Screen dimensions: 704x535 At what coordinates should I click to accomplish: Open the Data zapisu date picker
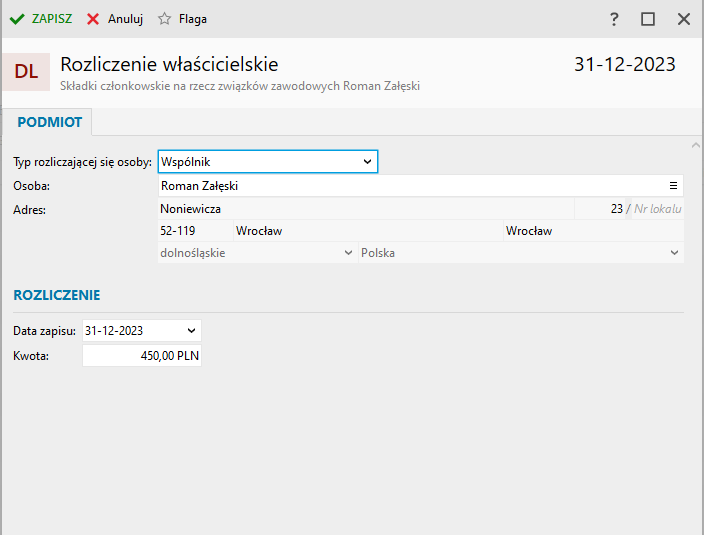click(191, 331)
